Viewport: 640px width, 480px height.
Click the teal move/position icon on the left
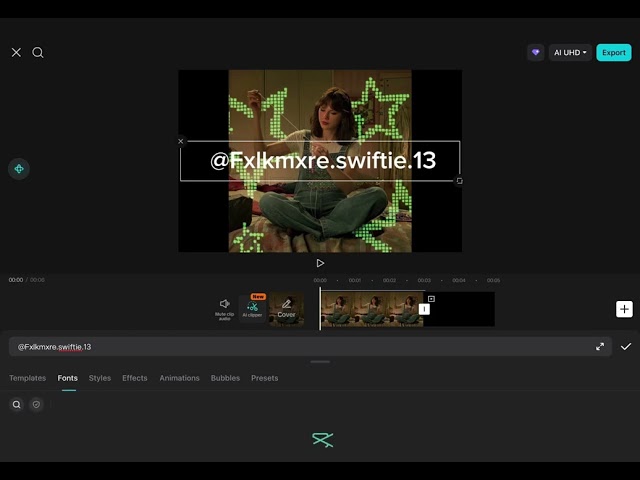coord(19,169)
